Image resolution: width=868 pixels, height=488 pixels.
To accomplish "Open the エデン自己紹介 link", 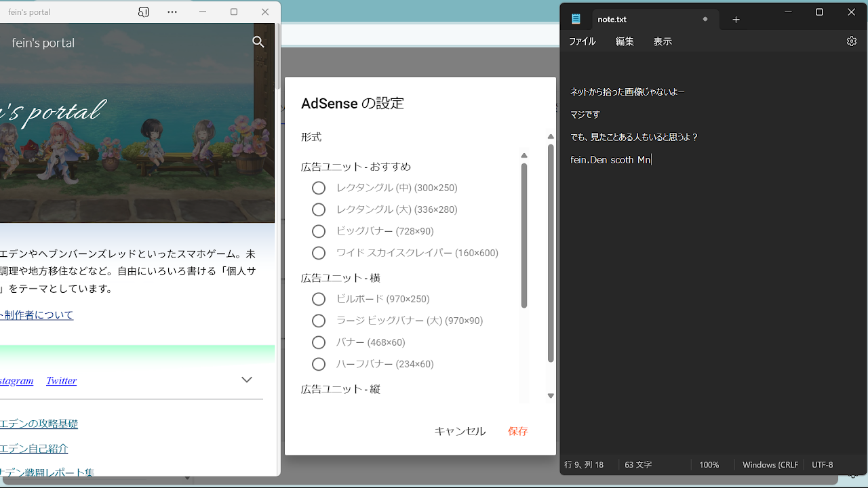I will click(34, 449).
